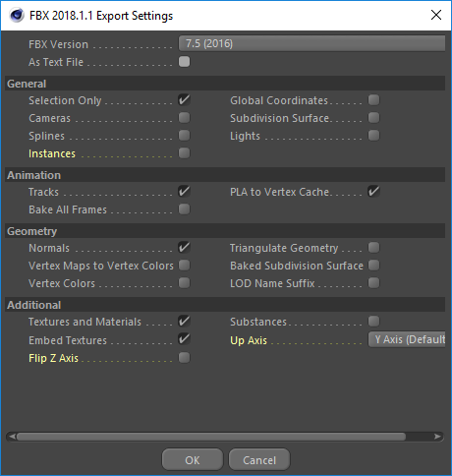This screenshot has width=452, height=476.
Task: Enable the Splines checkbox
Action: (184, 136)
